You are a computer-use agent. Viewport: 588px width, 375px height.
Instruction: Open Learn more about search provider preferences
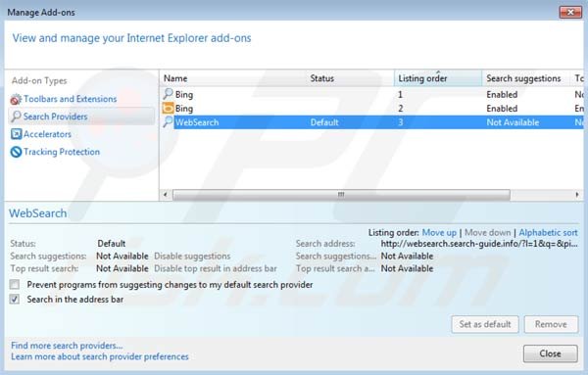pyautogui.click(x=100, y=356)
